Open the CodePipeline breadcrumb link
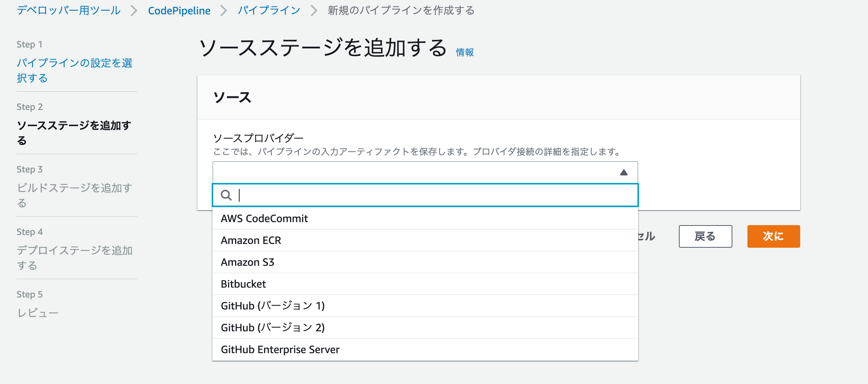 click(180, 11)
